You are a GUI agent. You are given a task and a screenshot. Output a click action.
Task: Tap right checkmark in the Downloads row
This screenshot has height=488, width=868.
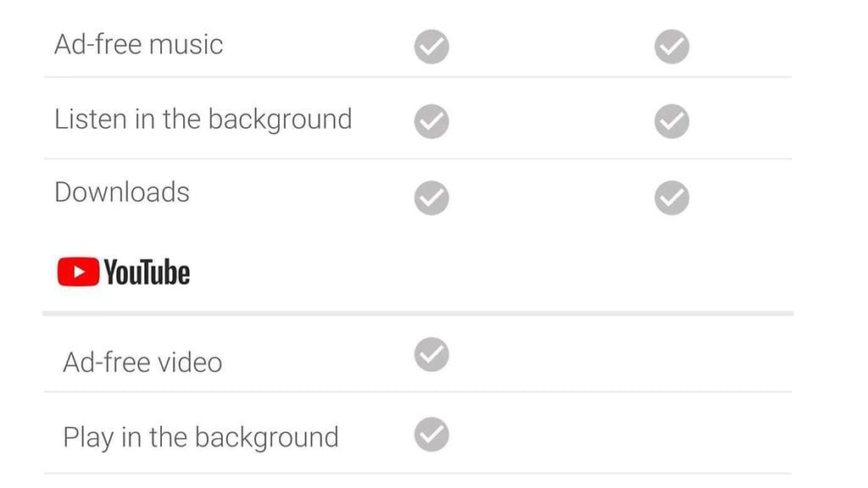pos(671,198)
